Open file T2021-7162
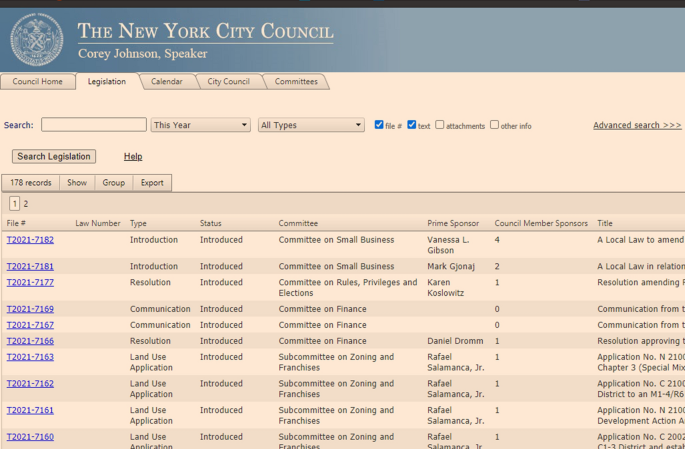Image resolution: width=685 pixels, height=449 pixels. (x=30, y=384)
